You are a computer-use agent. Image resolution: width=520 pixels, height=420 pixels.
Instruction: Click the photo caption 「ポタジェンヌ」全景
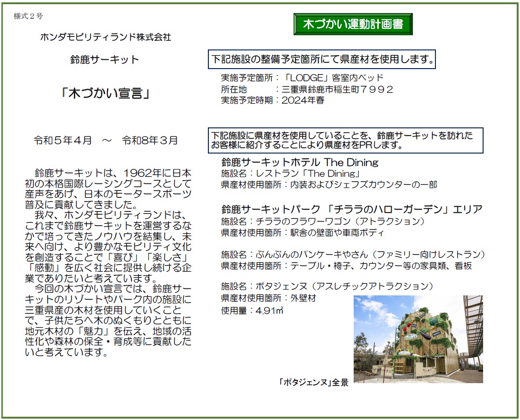[x=313, y=382]
